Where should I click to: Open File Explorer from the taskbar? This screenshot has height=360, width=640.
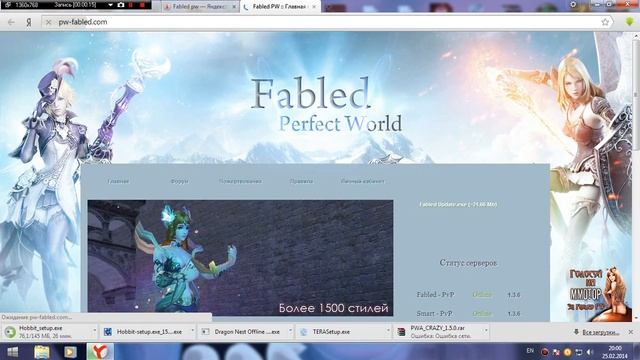[x=42, y=352]
